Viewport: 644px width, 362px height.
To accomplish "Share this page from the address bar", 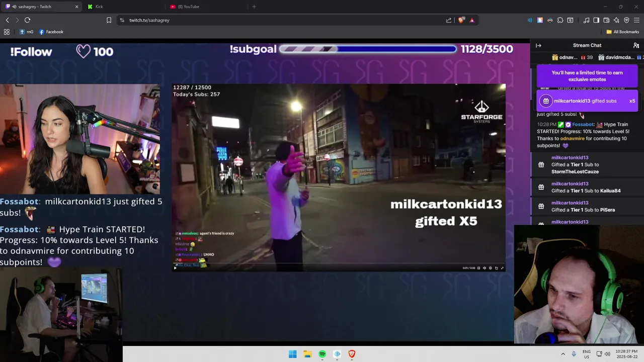I will point(449,20).
